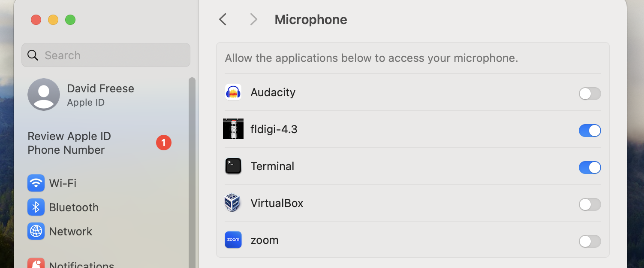Screen dimensions: 644x268
Task: Click the Audacity app icon
Action: pyautogui.click(x=233, y=92)
